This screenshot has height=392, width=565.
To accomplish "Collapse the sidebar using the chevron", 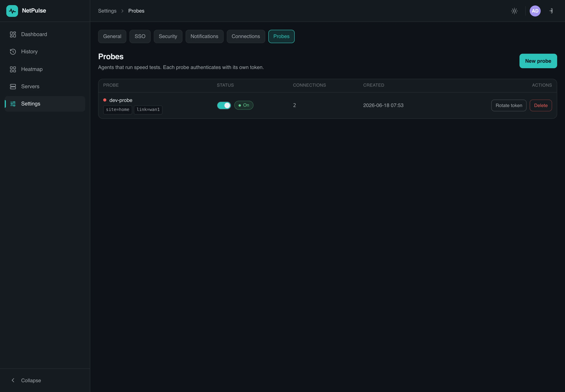I will [x=13, y=380].
